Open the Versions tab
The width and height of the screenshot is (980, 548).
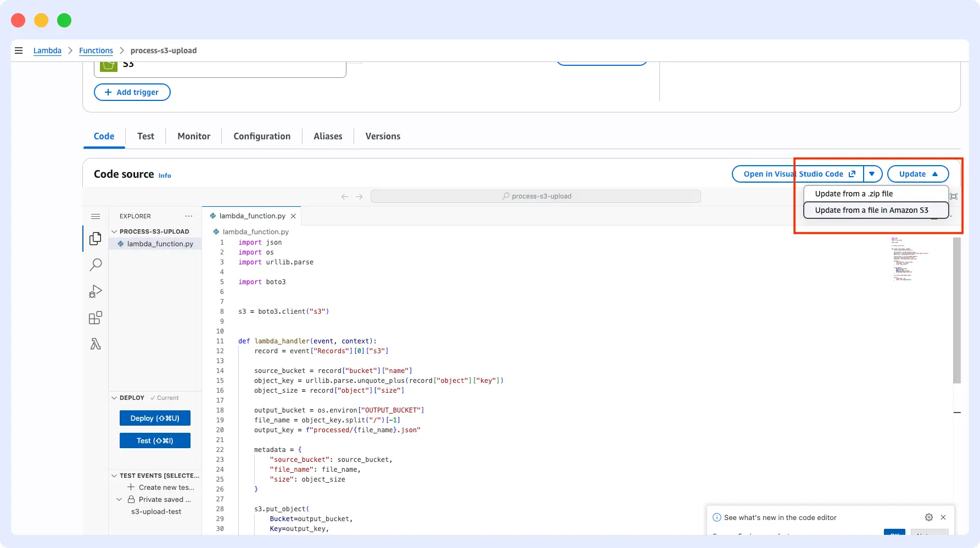[383, 136]
